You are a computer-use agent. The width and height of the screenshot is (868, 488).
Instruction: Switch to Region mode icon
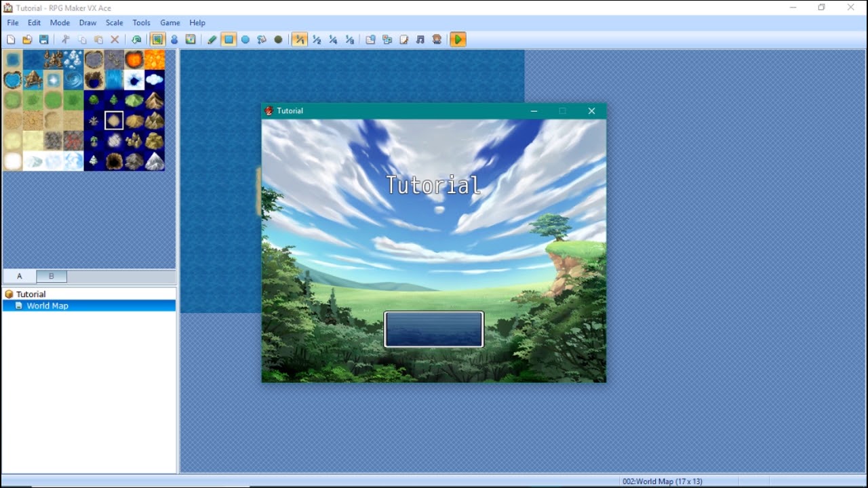191,40
